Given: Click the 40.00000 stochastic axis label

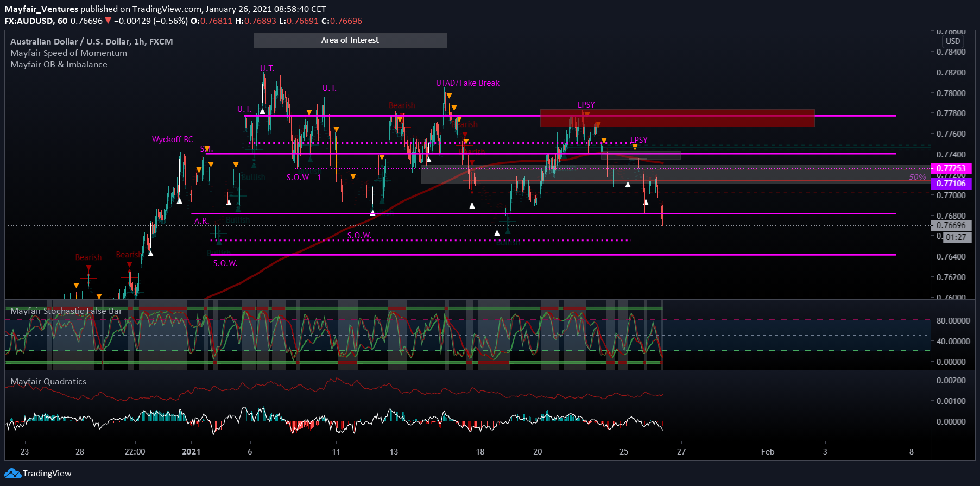Looking at the screenshot, I should click(x=953, y=342).
